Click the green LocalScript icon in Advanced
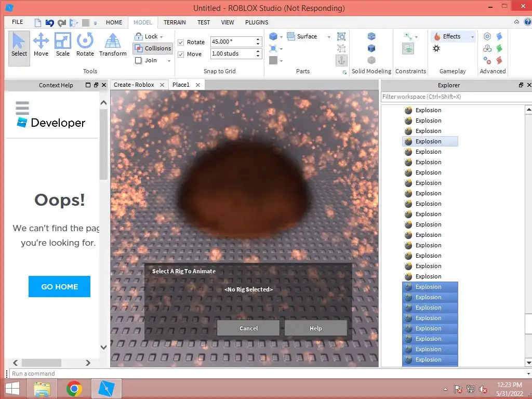This screenshot has width=532, height=399. pos(499,48)
